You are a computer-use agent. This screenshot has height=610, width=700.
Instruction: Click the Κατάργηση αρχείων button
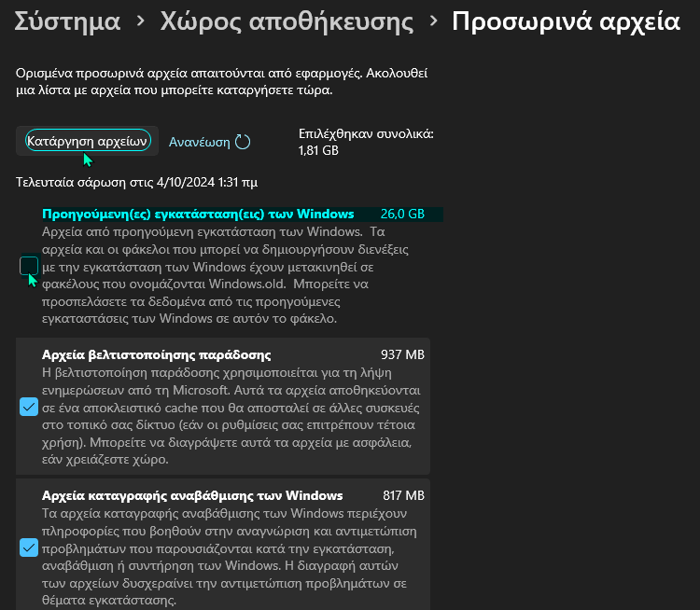tap(88, 141)
